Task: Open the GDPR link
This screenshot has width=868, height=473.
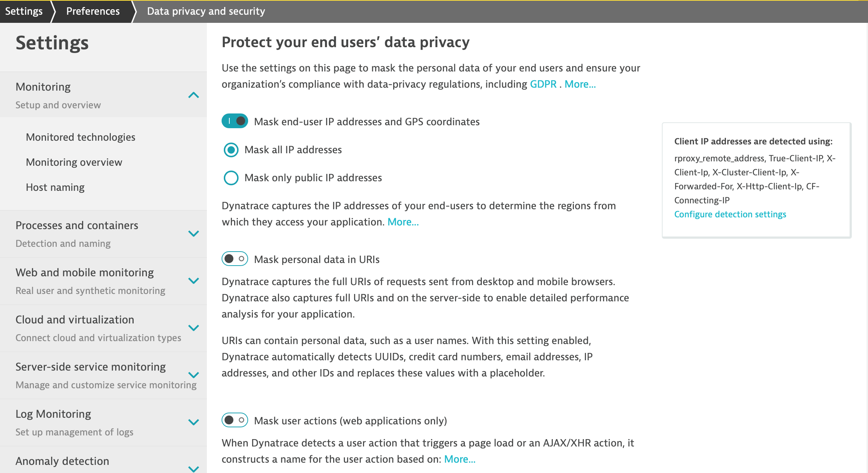Action: [543, 84]
